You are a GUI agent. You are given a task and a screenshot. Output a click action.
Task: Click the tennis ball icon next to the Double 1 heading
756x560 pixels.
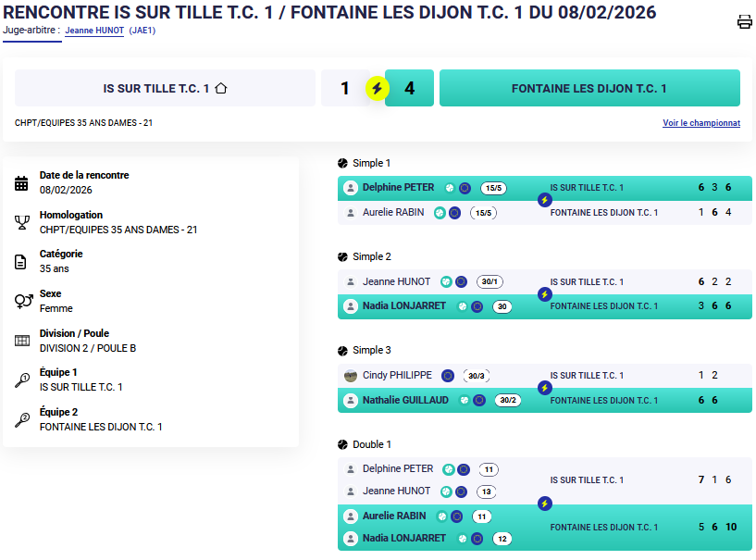(343, 445)
